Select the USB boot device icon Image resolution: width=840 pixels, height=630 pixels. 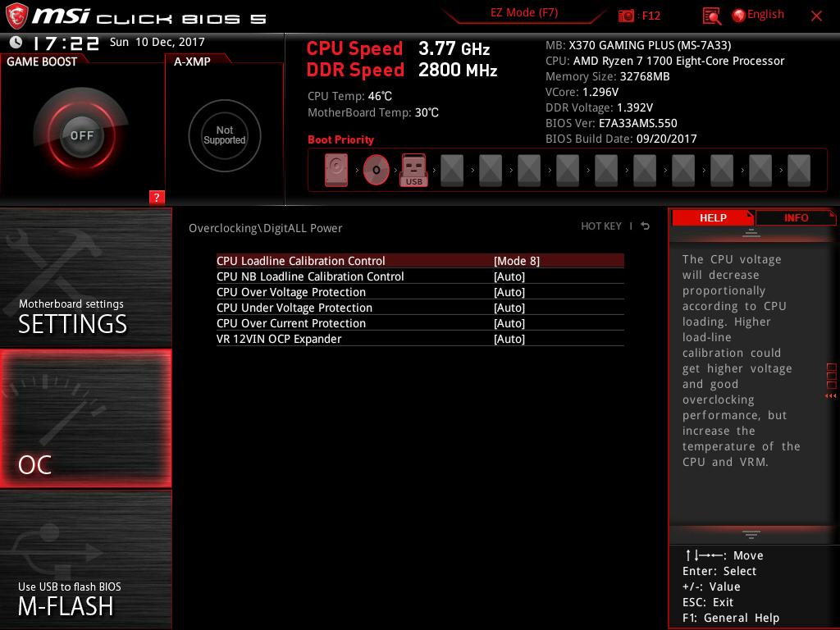pyautogui.click(x=413, y=170)
